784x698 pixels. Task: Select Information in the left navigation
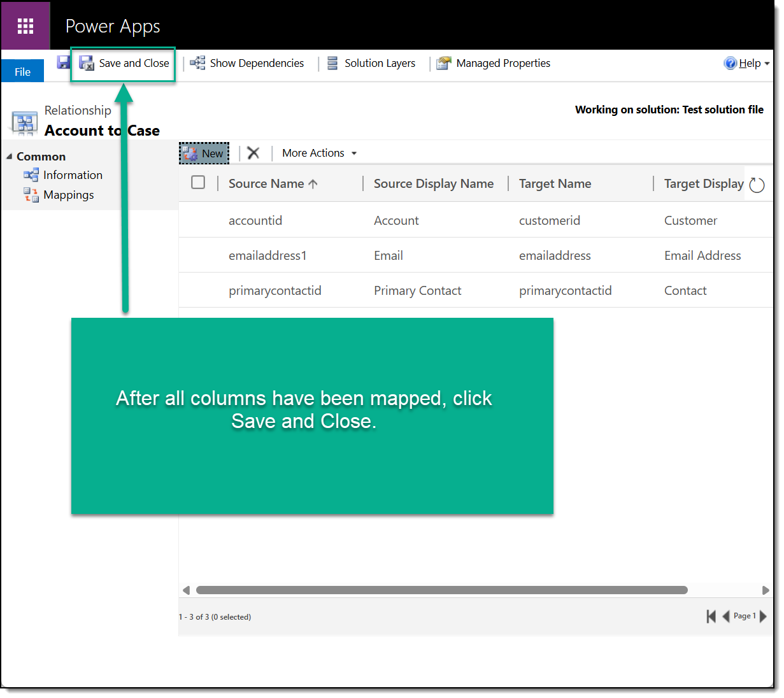(x=72, y=175)
